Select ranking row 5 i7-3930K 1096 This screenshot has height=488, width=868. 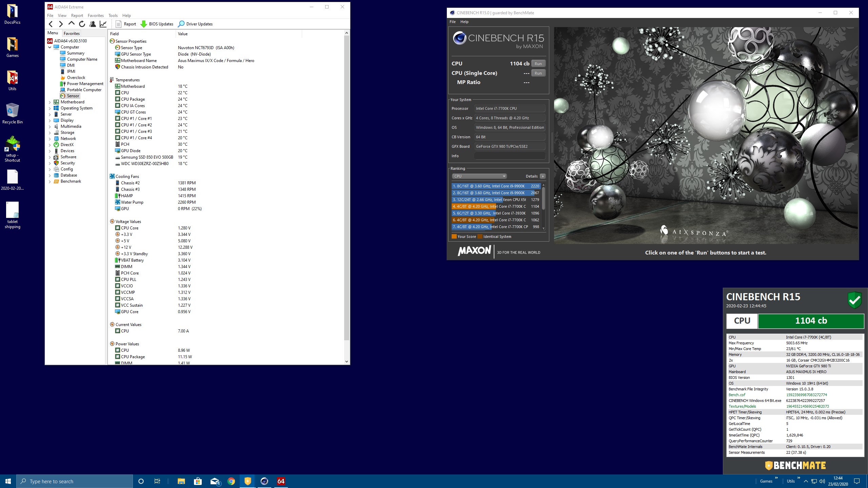click(x=496, y=213)
